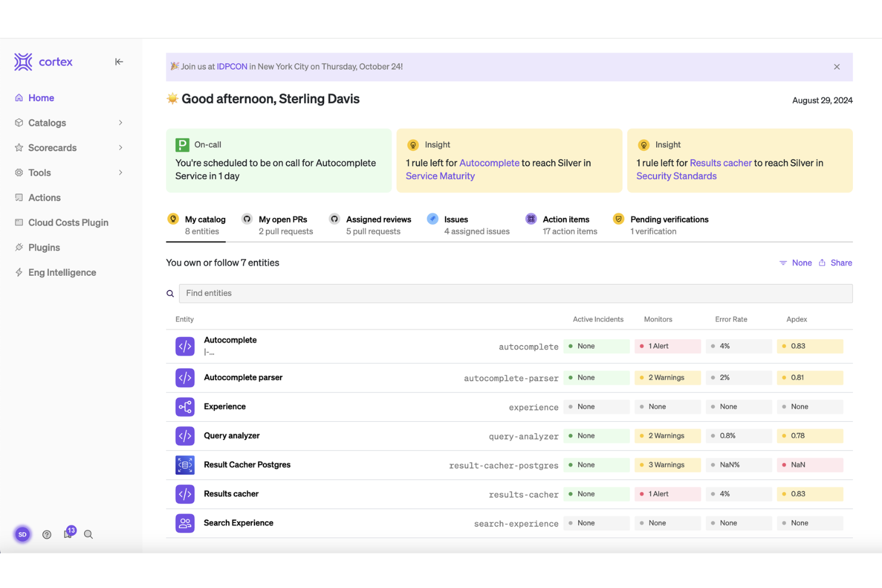The height and width of the screenshot is (588, 882).
Task: Click the Cortex logo icon
Action: [x=23, y=62]
